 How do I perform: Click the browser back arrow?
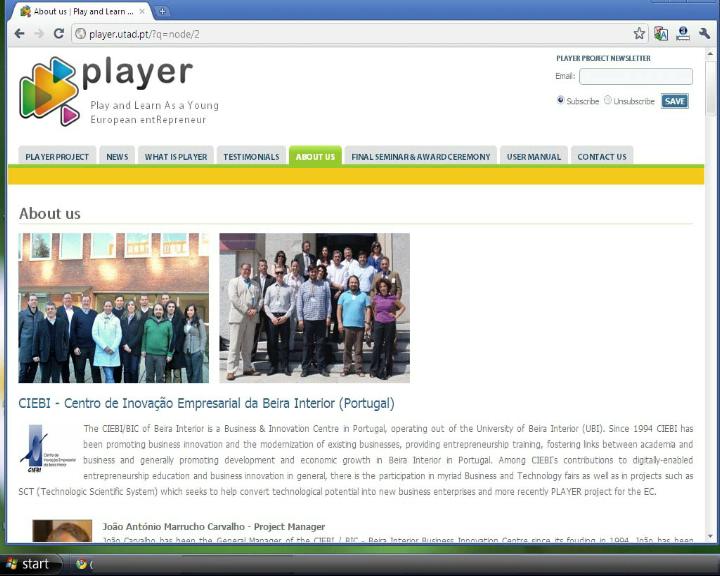point(19,33)
